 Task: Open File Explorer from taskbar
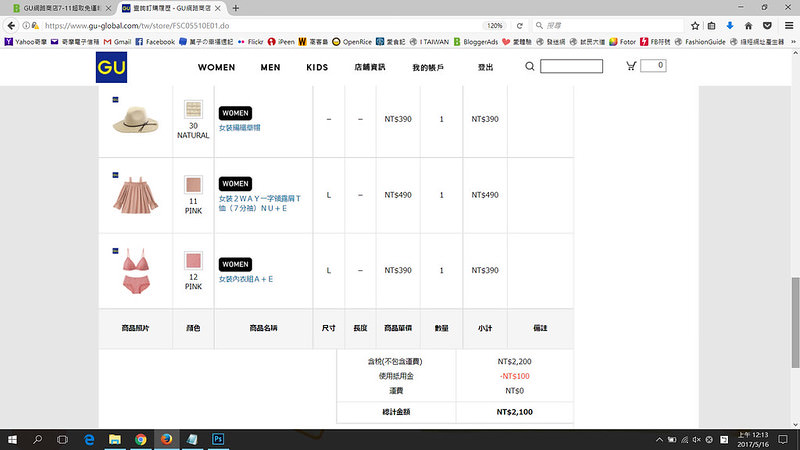tap(115, 439)
